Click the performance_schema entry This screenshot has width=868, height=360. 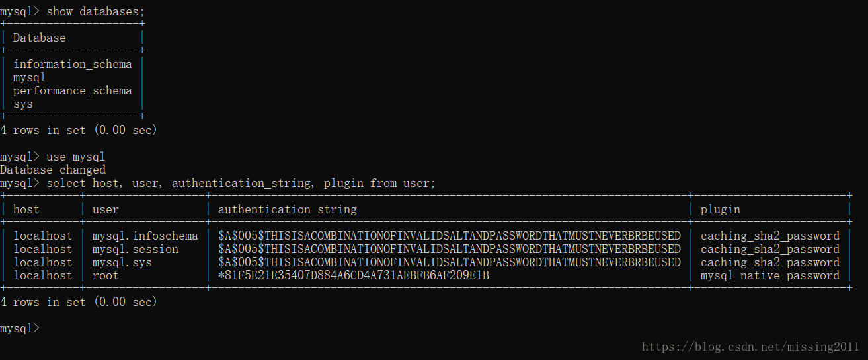(x=72, y=90)
